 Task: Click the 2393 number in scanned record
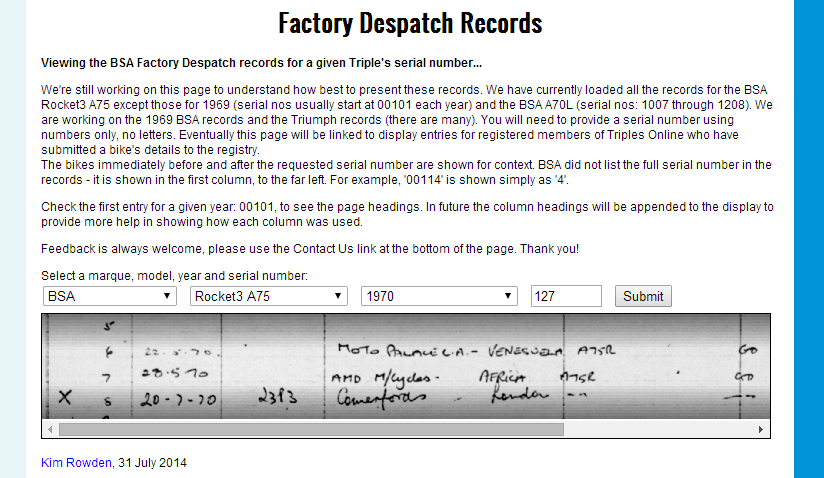(x=278, y=398)
